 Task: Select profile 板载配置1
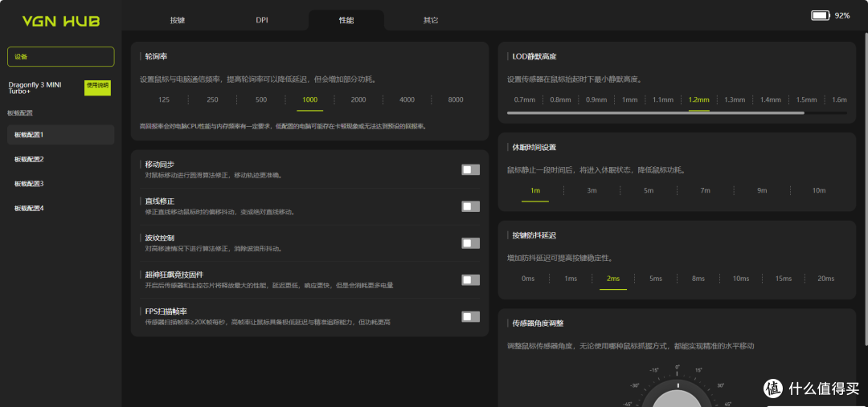click(61, 135)
